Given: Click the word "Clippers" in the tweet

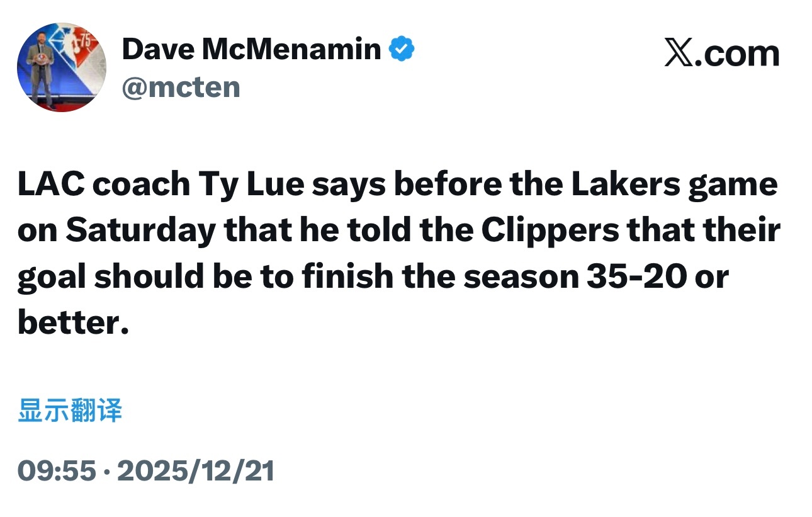Looking at the screenshot, I should tap(550, 231).
